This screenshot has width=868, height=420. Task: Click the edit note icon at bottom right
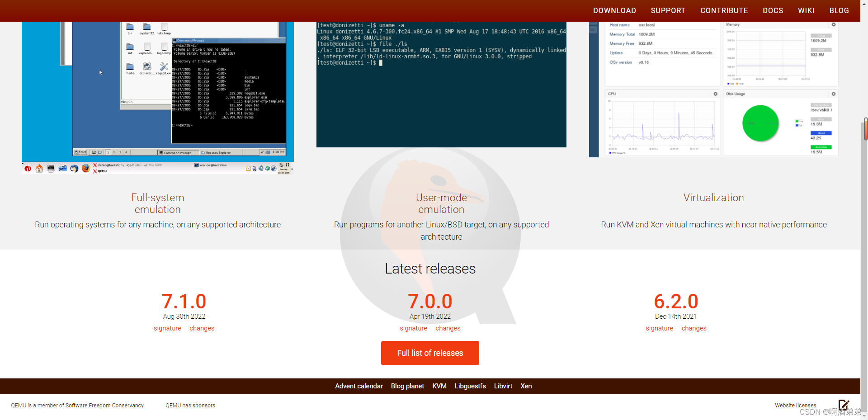click(x=844, y=404)
